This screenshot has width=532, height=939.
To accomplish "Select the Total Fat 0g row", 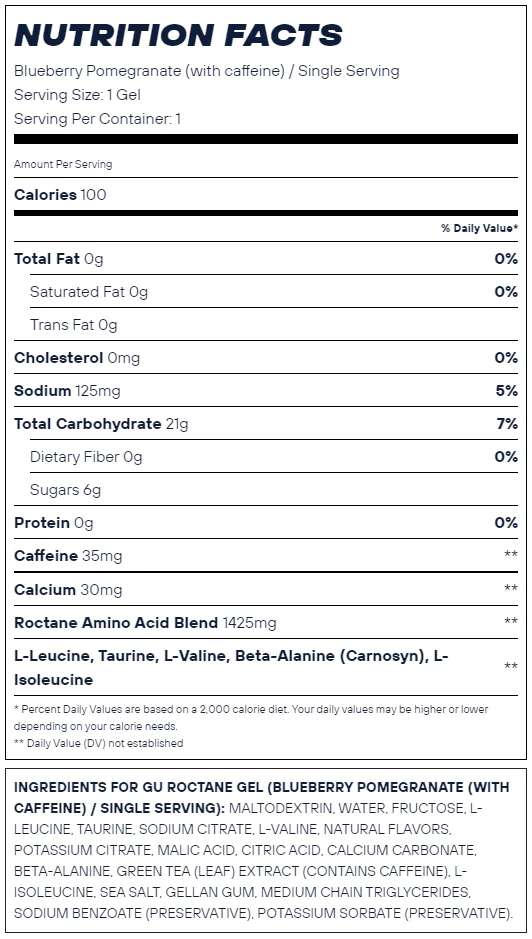I will point(266,259).
